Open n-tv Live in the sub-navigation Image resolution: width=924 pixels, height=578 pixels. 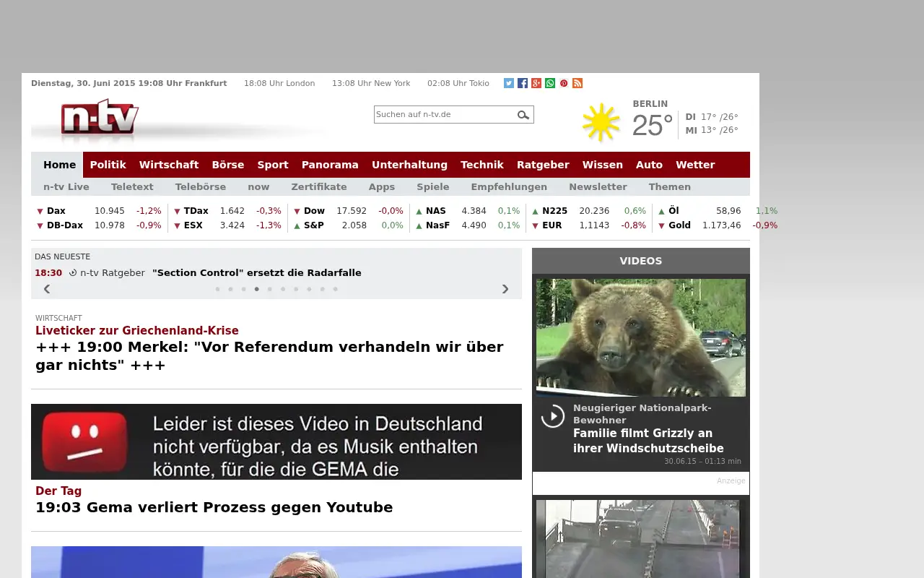tap(66, 186)
